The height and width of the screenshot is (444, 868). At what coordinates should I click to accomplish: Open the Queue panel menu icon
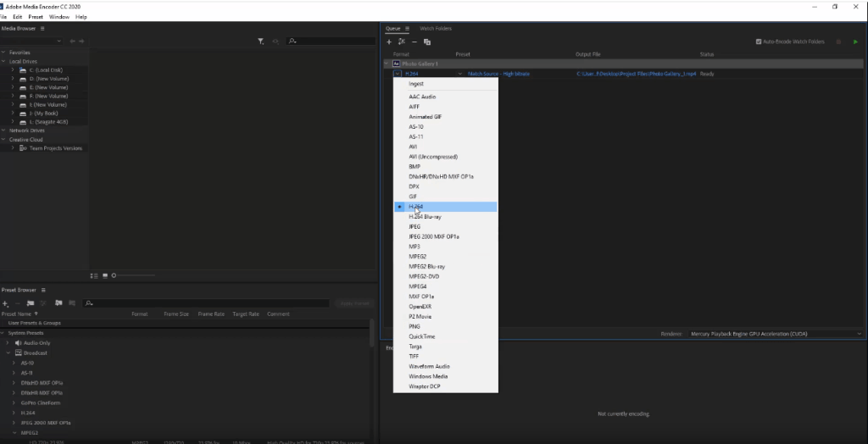(407, 28)
